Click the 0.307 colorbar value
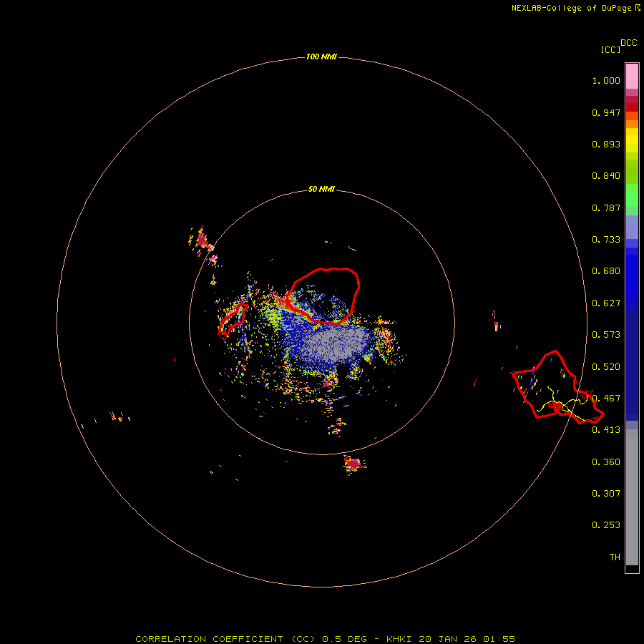 tap(606, 494)
